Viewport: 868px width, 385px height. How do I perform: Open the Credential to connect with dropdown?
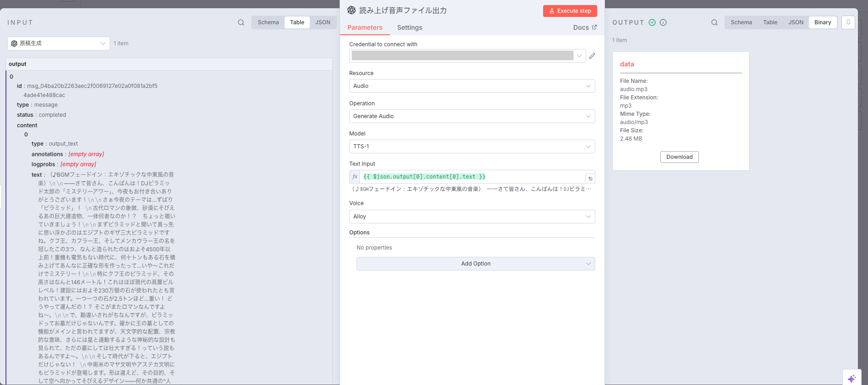click(467, 56)
